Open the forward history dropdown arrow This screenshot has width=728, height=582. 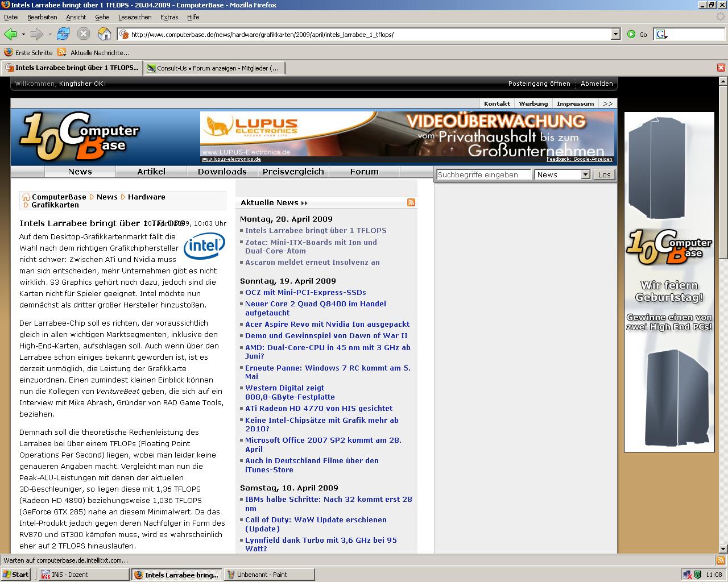click(x=50, y=35)
